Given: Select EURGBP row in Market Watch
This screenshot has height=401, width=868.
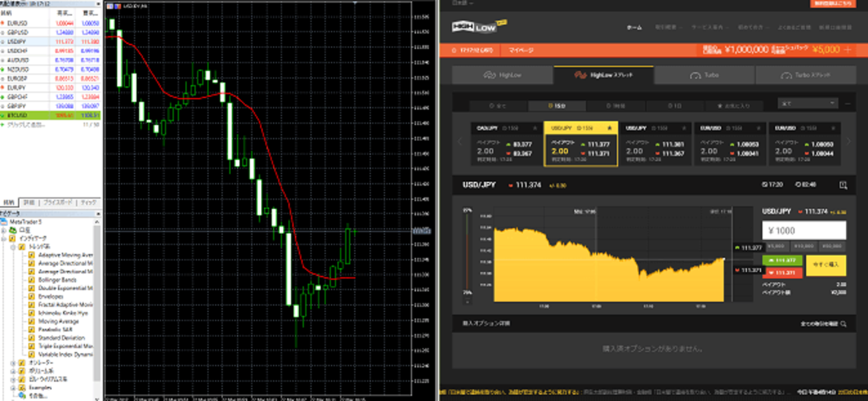Looking at the screenshot, I should tap(51, 78).
